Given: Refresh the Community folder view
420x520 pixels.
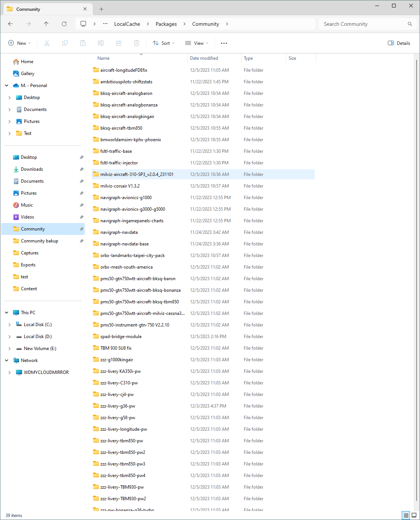Looking at the screenshot, I should click(64, 24).
